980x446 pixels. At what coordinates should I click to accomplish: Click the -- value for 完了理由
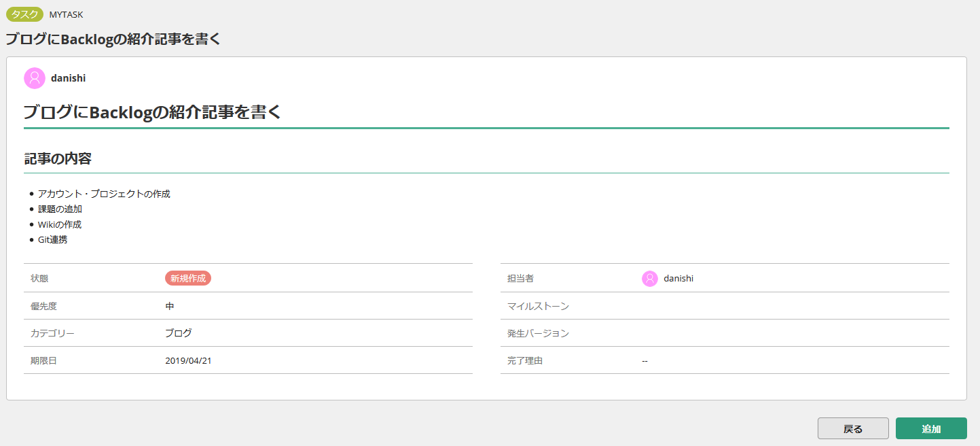(x=645, y=360)
